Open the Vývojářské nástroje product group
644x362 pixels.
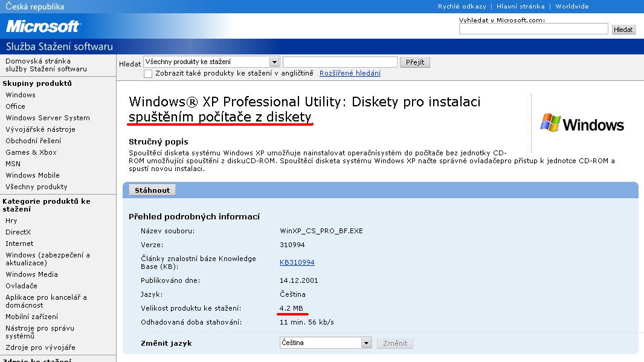(40, 129)
